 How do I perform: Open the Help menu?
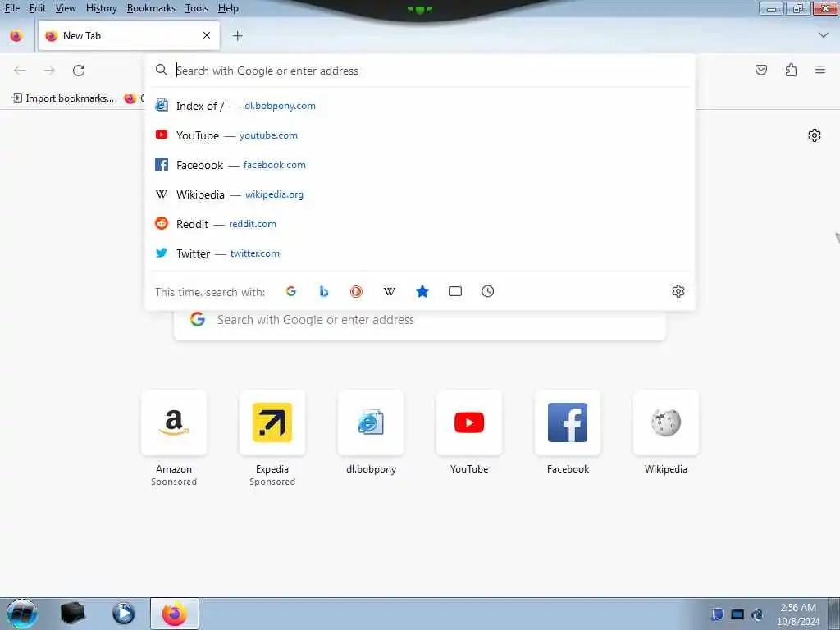[x=228, y=8]
